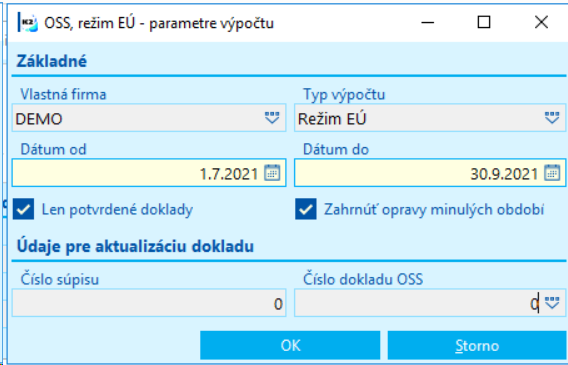The width and height of the screenshot is (568, 365).
Task: Click into the Dátum od date field
Action: point(138,173)
